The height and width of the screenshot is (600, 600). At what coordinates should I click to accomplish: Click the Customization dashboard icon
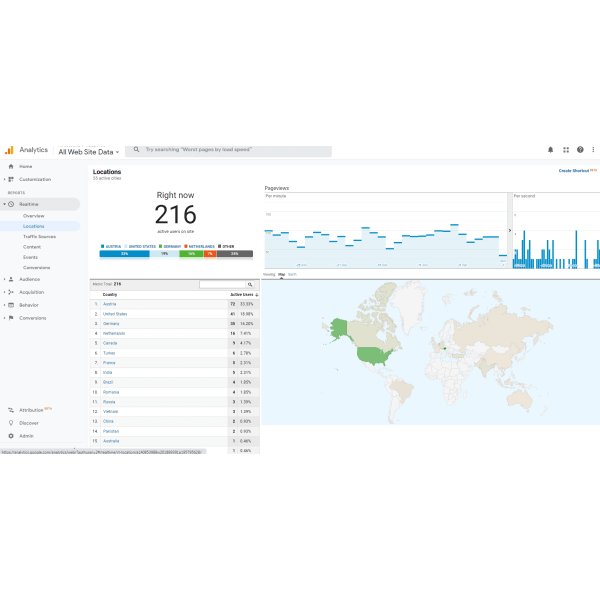[11, 179]
